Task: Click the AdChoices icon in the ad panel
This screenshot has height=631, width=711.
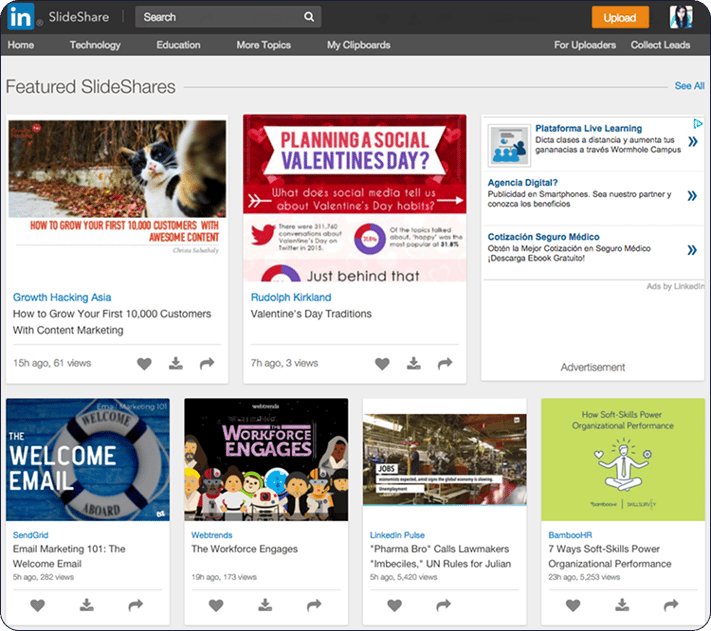Action: pyautogui.click(x=698, y=123)
